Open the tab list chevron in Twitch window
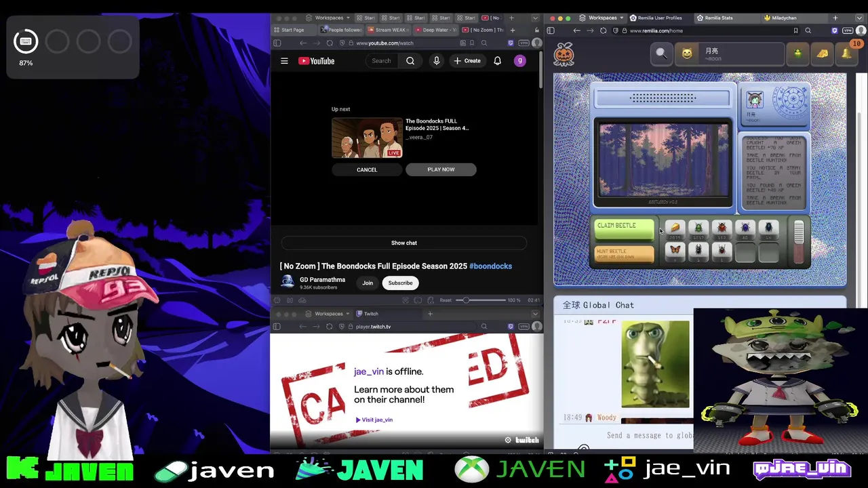 point(536,314)
